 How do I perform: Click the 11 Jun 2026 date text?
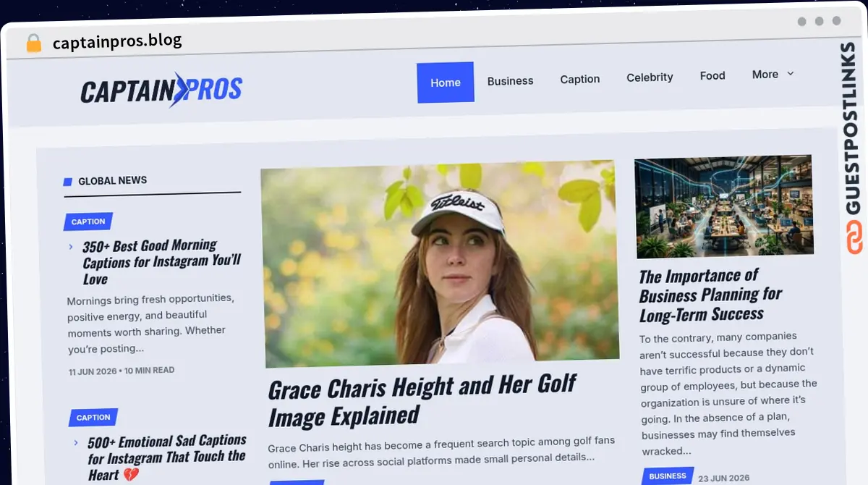tap(93, 371)
